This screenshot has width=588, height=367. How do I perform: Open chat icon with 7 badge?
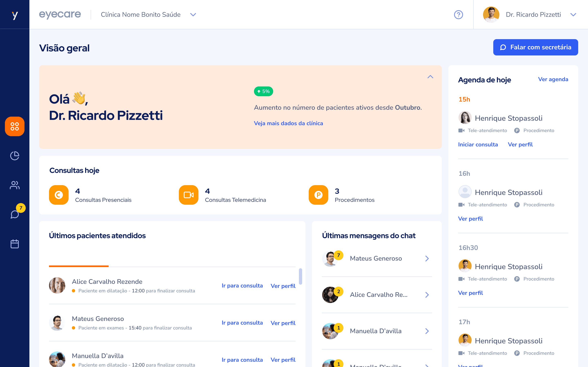point(14,214)
